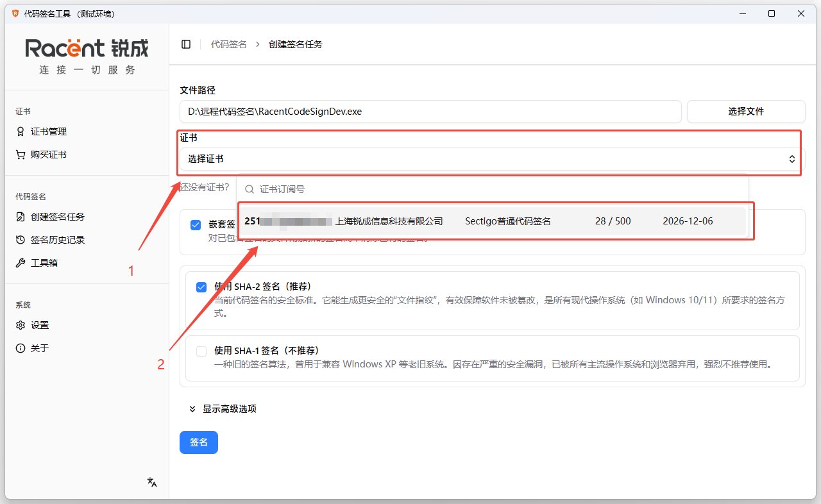Uncheck the 嵌套签 checkbox
The width and height of the screenshot is (821, 504).
point(196,224)
